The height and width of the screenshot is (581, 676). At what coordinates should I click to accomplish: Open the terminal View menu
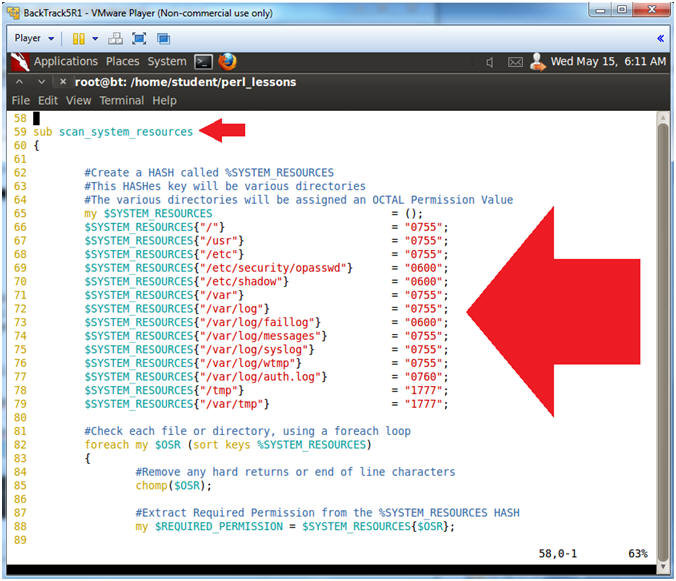click(78, 100)
